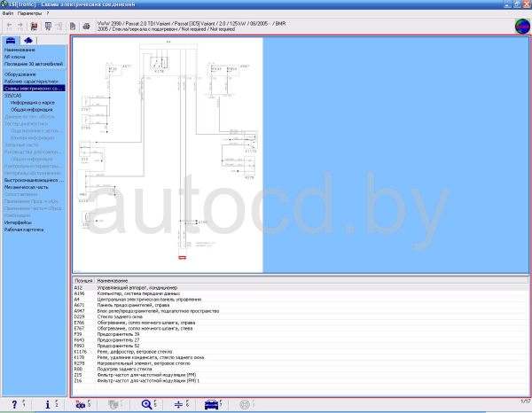The image size is (532, 413).
Task: Select row E767 Обогревание сопла, слева
Action: pos(301,328)
